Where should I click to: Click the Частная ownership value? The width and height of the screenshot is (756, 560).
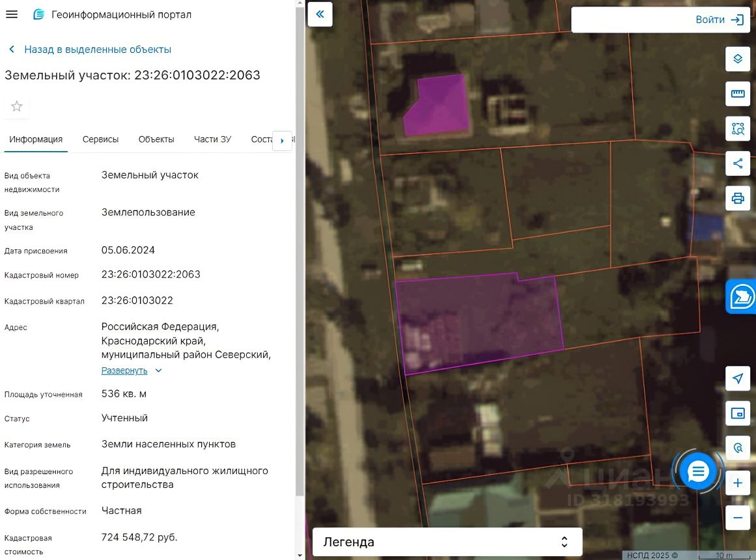(x=122, y=511)
